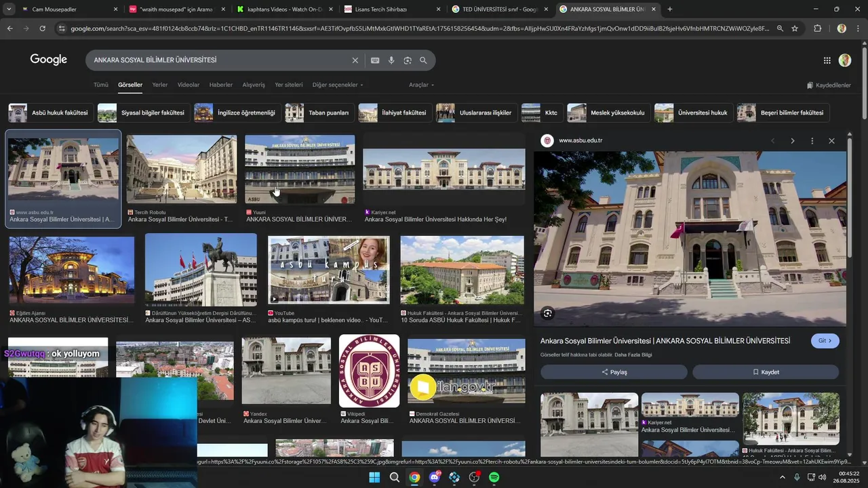
Task: Select the Kktc chip
Action: click(540, 113)
